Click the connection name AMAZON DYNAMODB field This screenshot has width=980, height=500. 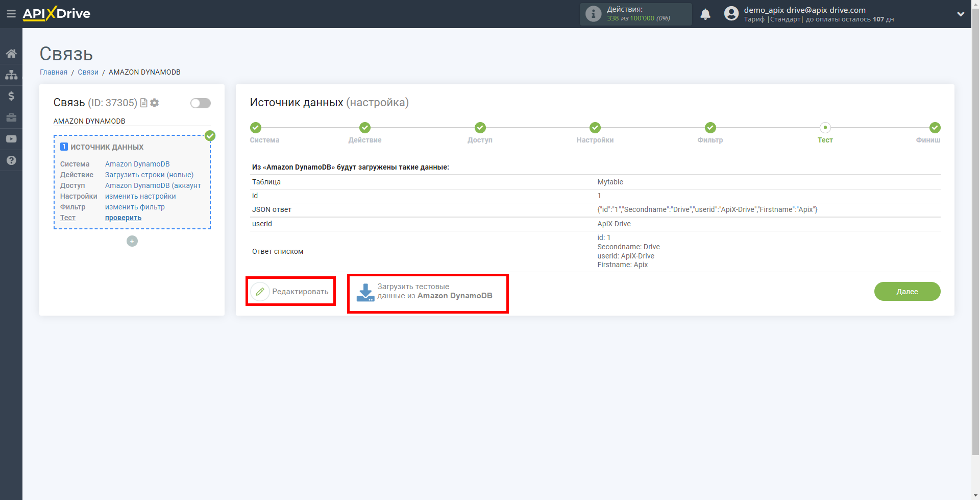[x=132, y=121]
